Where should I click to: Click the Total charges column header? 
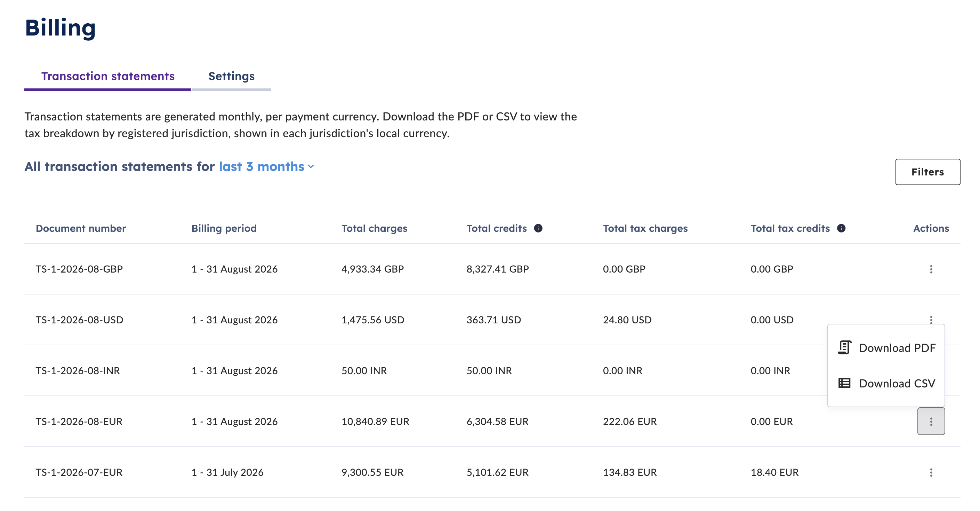pos(374,228)
